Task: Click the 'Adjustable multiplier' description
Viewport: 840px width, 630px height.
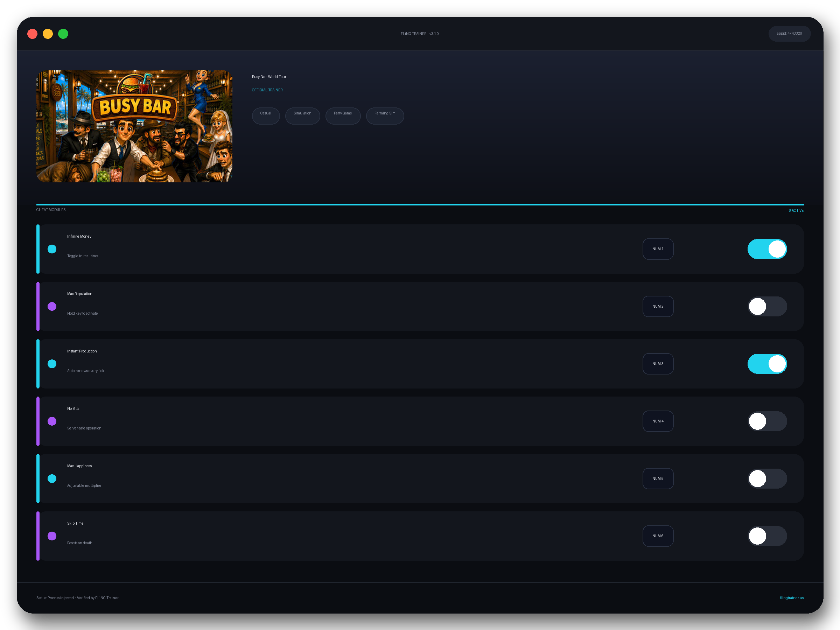Action: point(84,485)
